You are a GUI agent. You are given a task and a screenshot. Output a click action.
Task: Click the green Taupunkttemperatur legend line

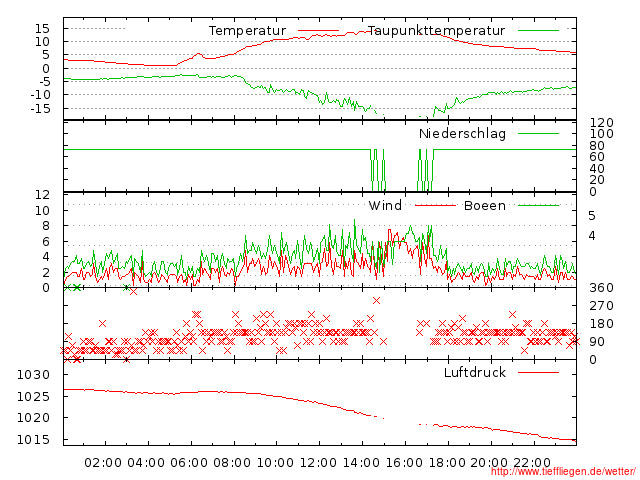pos(538,30)
